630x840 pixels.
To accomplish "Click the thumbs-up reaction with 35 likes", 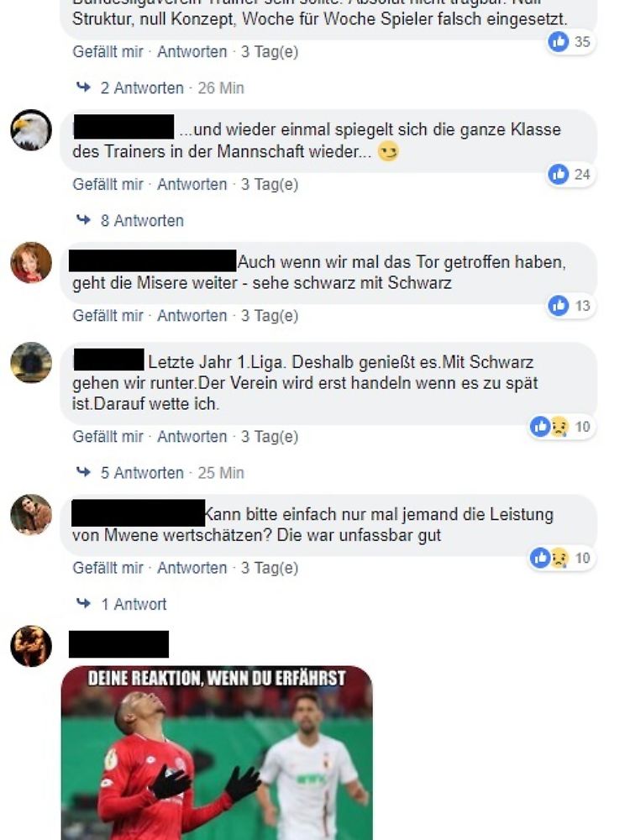I will click(570, 42).
